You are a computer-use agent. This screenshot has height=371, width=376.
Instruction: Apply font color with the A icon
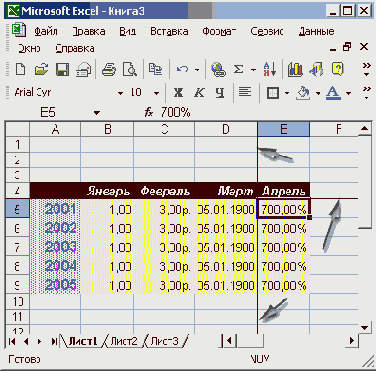click(333, 93)
